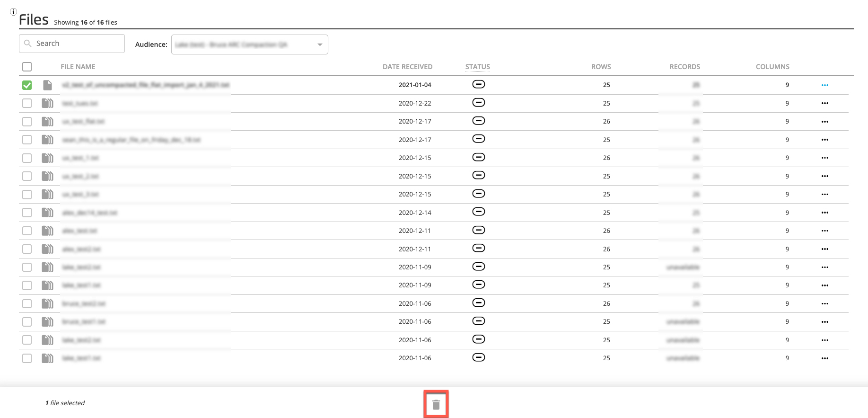Sort by the COLUMNS column header
This screenshot has height=418, width=868.
coord(772,67)
